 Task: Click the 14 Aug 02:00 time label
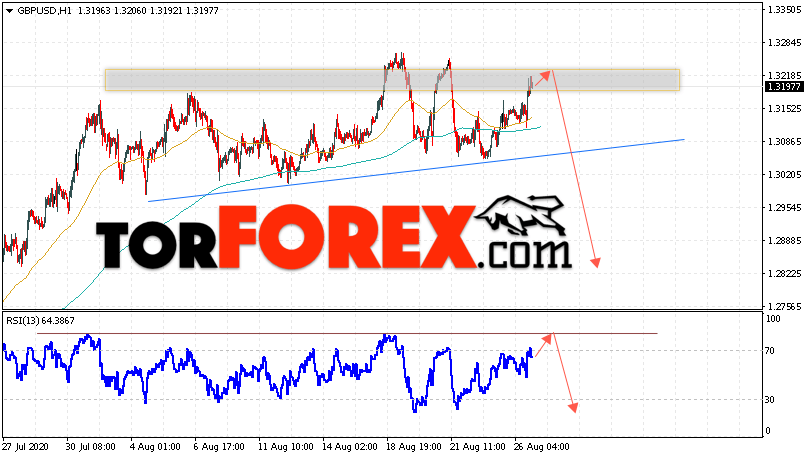[x=349, y=447]
